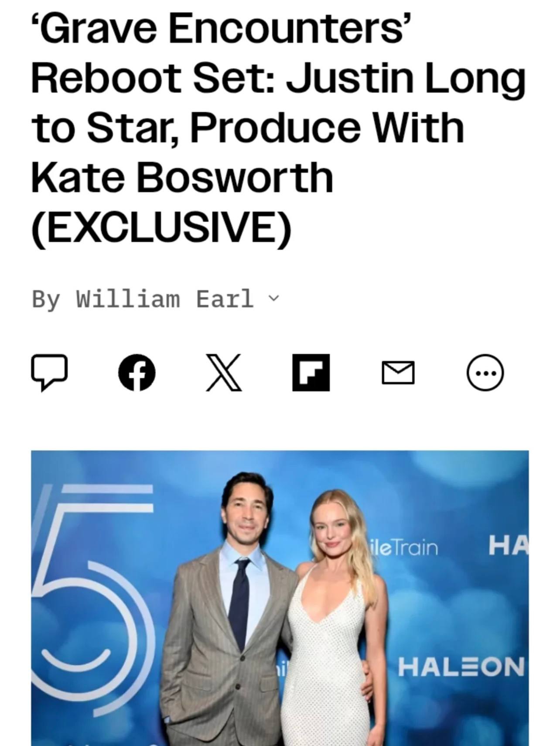Email the article with envelope icon
This screenshot has height=746, width=560.
[398, 373]
